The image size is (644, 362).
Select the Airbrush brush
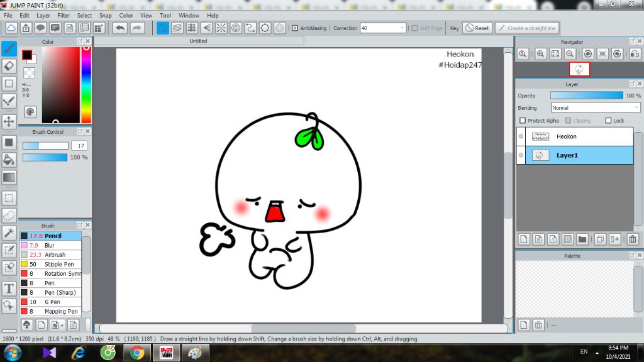pos(50,255)
